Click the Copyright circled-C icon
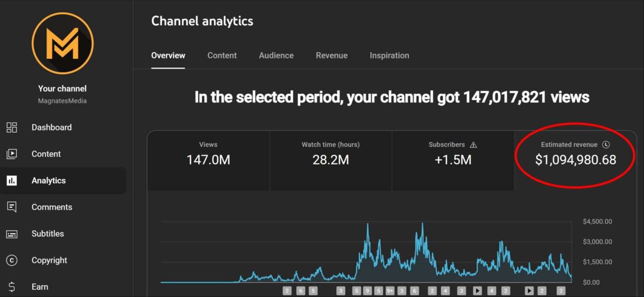This screenshot has height=297, width=644. point(12,260)
